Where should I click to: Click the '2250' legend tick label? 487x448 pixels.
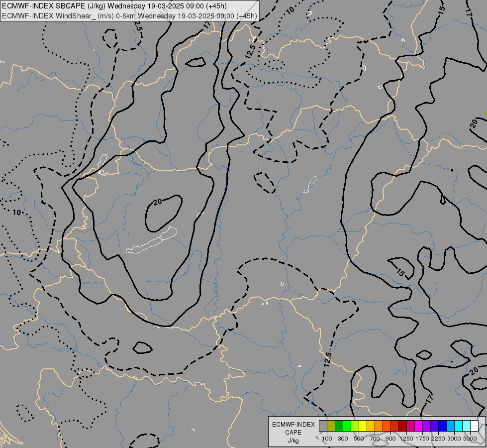[438, 439]
